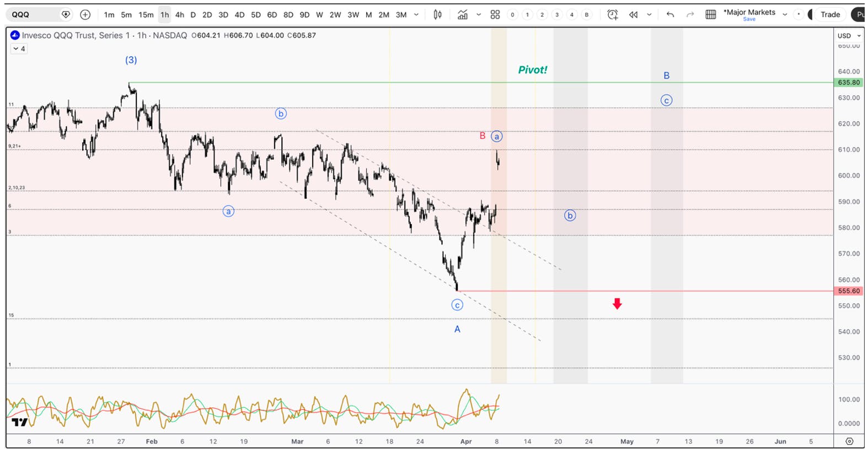Switch to the M monthly timeframe
868x454 pixels.
click(x=369, y=15)
